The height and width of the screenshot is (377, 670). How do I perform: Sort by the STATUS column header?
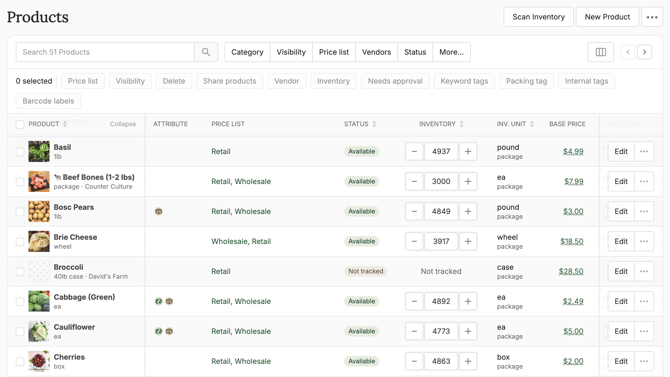360,124
